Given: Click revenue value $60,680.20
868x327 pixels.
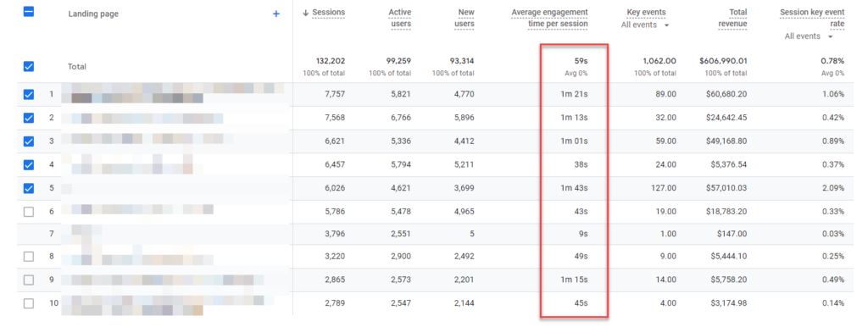Looking at the screenshot, I should pos(726,95).
